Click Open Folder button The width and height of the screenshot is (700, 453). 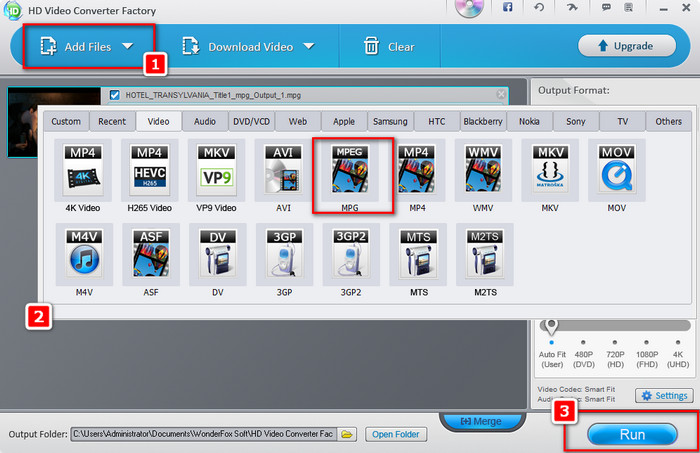[x=396, y=434]
